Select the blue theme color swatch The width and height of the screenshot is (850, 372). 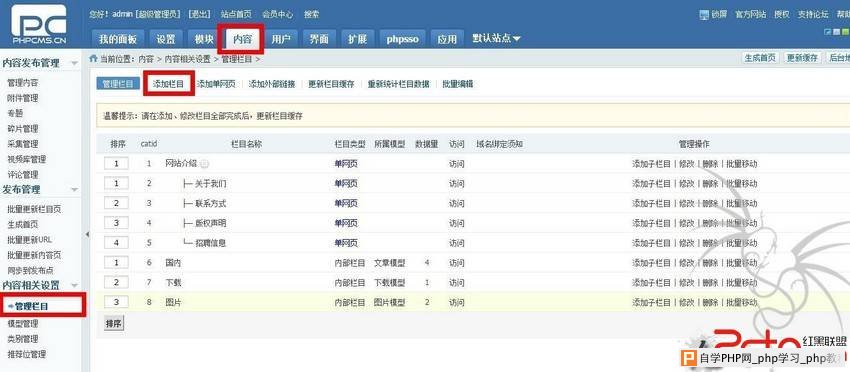[x=828, y=31]
